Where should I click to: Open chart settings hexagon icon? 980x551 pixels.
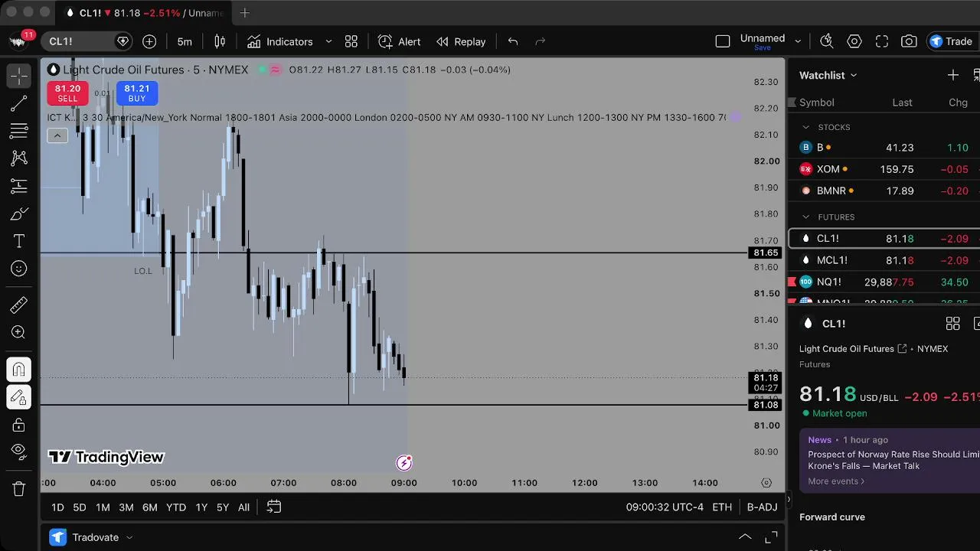[x=854, y=41]
